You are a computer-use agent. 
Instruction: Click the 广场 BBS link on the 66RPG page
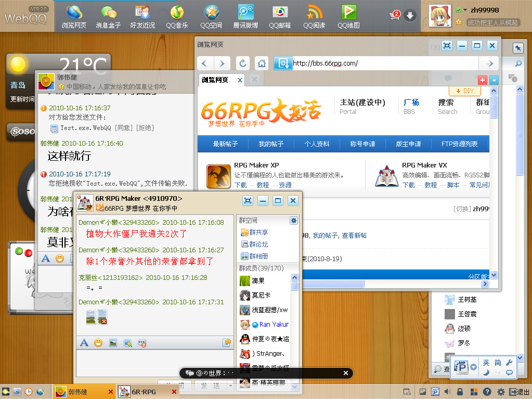click(411, 106)
